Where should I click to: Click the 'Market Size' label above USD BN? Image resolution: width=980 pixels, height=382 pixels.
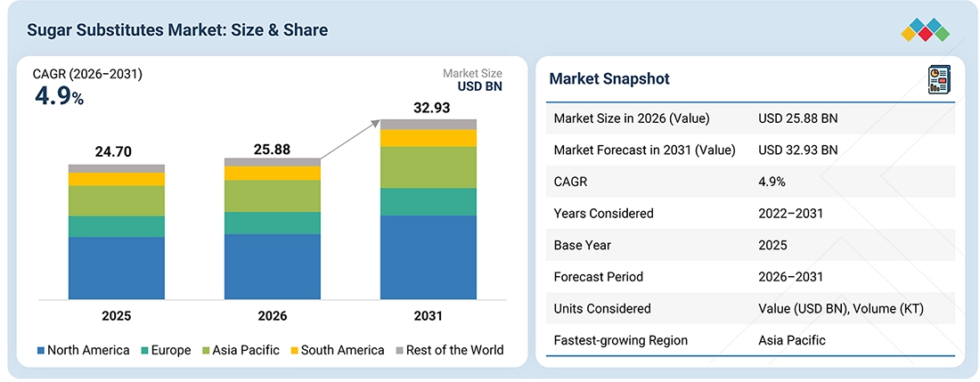click(472, 74)
